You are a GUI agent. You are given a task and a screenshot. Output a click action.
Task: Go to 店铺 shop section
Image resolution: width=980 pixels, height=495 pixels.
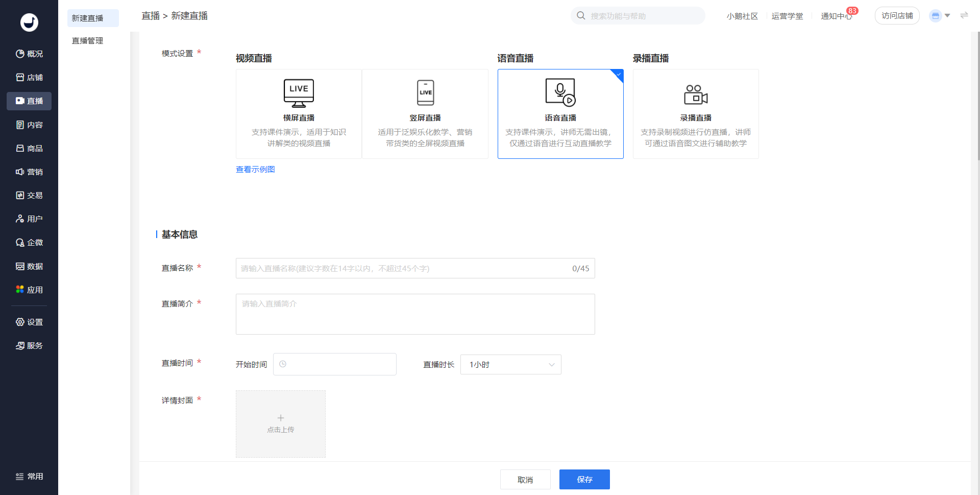[x=29, y=78]
